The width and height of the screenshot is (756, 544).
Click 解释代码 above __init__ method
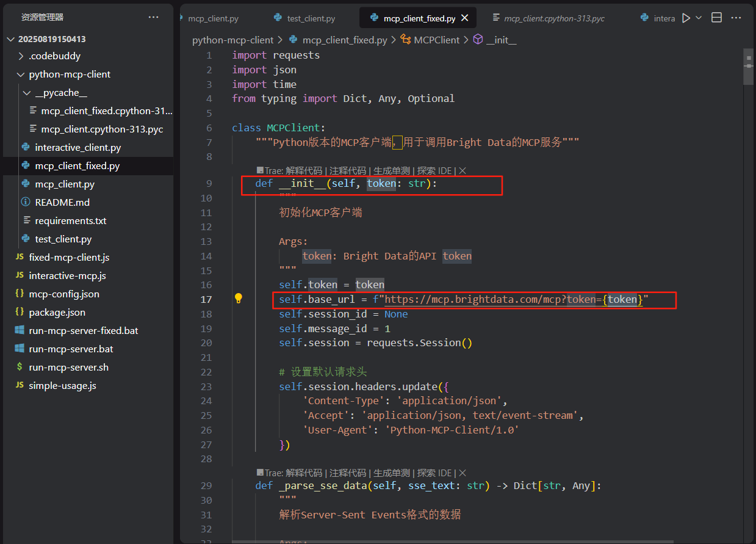point(304,171)
